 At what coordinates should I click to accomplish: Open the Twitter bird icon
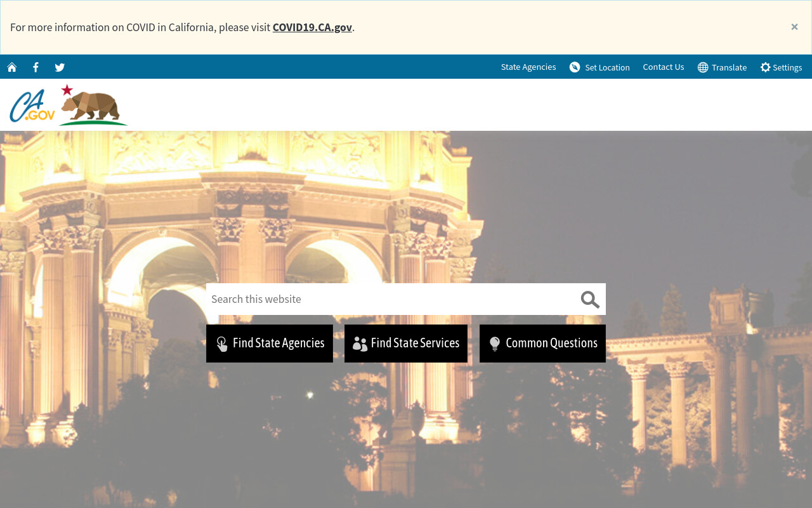pyautogui.click(x=60, y=67)
